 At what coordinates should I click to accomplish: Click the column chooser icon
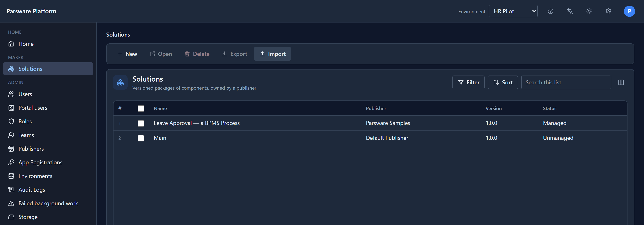point(621,82)
